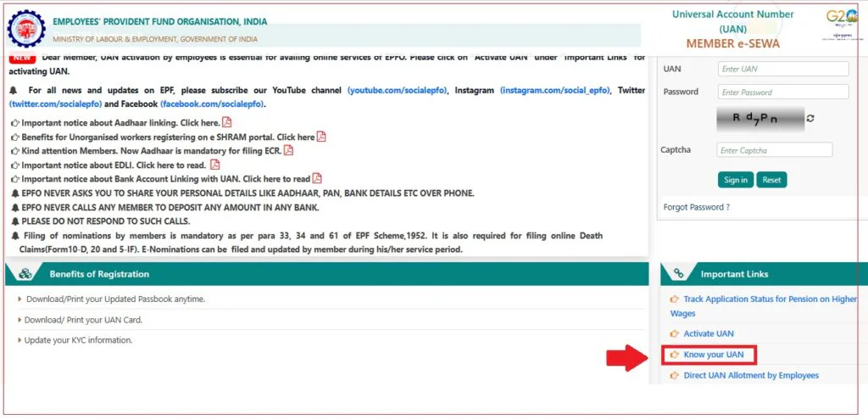Click 'Filing of nominations by members' notice text
This screenshot has width=868, height=420.
[311, 243]
